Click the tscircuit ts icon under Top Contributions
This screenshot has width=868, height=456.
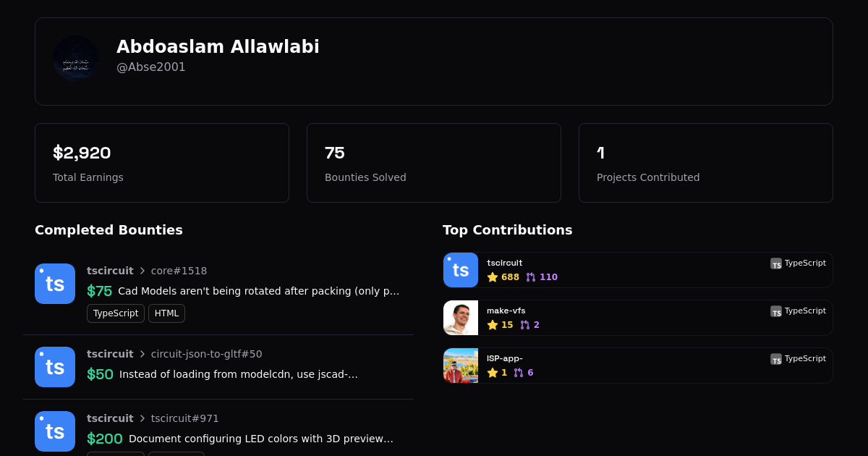tap(461, 269)
